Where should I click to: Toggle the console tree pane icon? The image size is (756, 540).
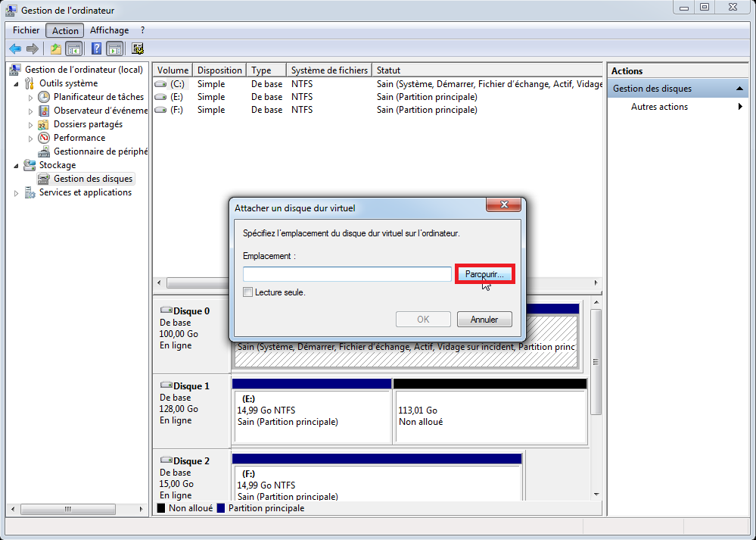click(73, 48)
